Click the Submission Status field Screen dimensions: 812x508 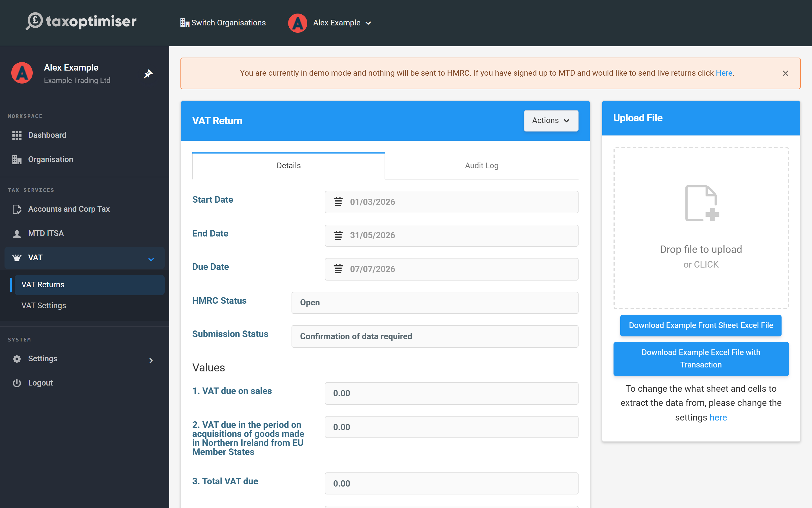click(x=435, y=336)
